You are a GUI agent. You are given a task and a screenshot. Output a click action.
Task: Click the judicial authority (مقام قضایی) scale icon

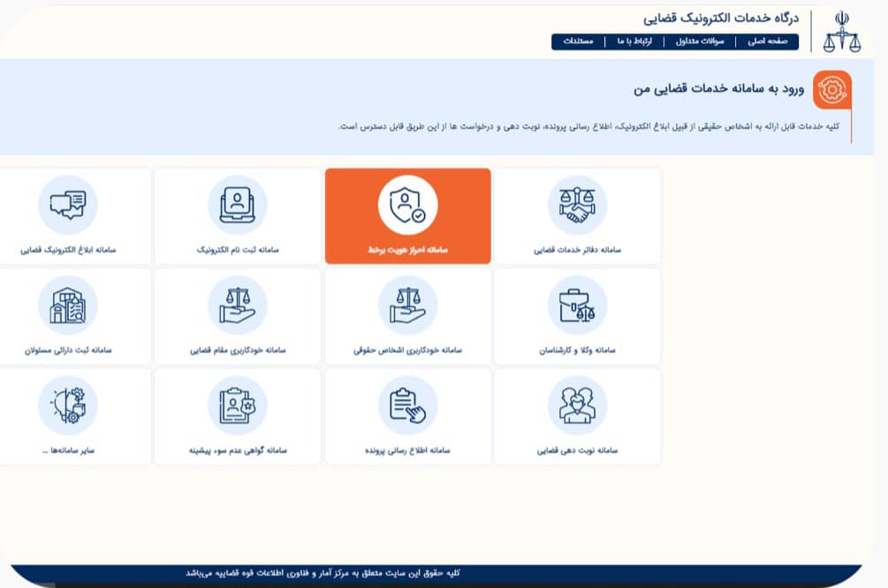click(x=238, y=305)
